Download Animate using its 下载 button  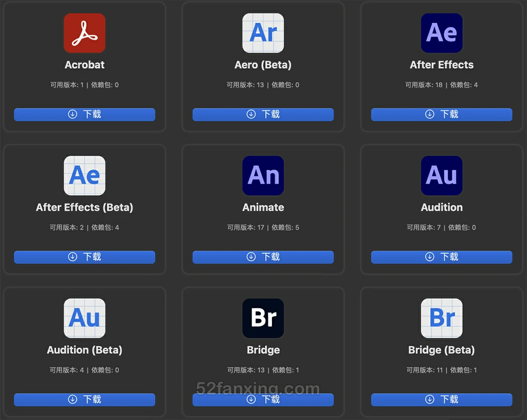coord(263,257)
